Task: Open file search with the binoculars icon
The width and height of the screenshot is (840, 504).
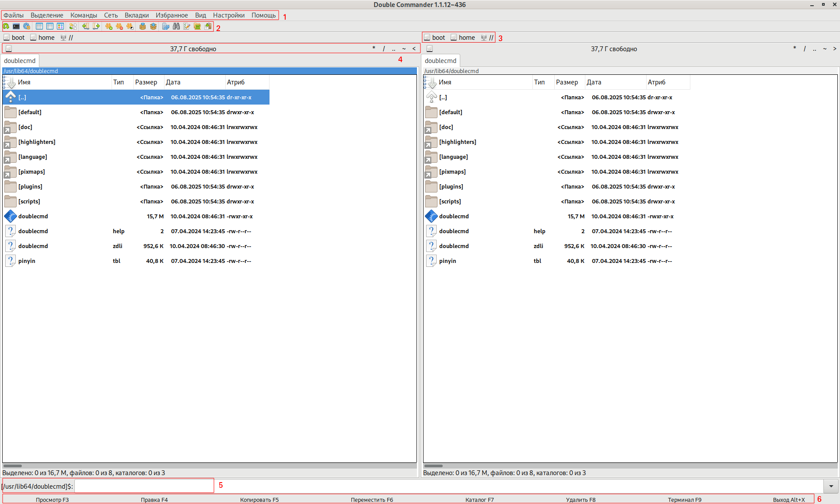Action: [x=176, y=27]
